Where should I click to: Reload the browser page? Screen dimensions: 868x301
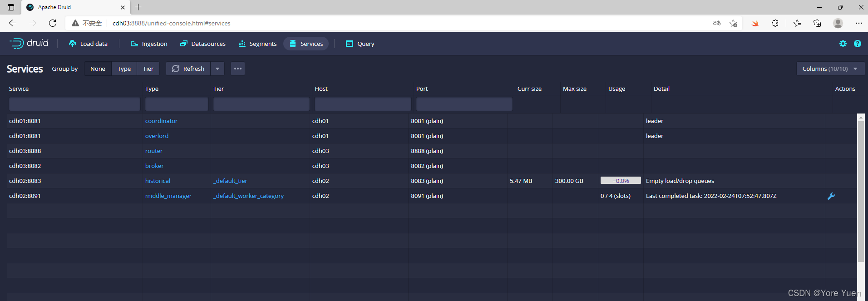tap(53, 23)
